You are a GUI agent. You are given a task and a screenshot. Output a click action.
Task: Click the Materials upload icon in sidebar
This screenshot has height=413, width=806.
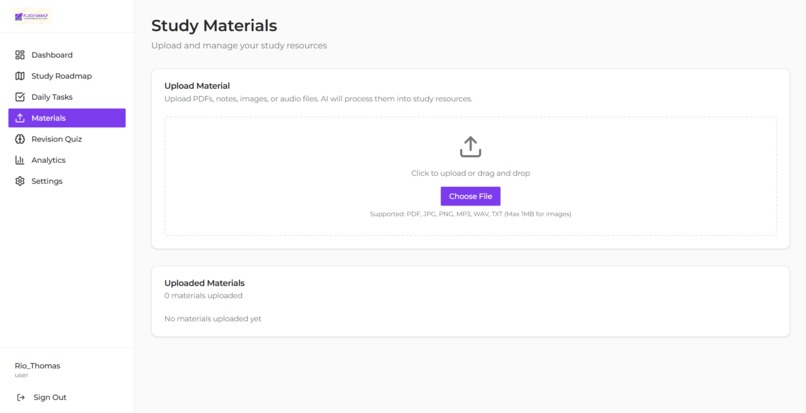[20, 118]
